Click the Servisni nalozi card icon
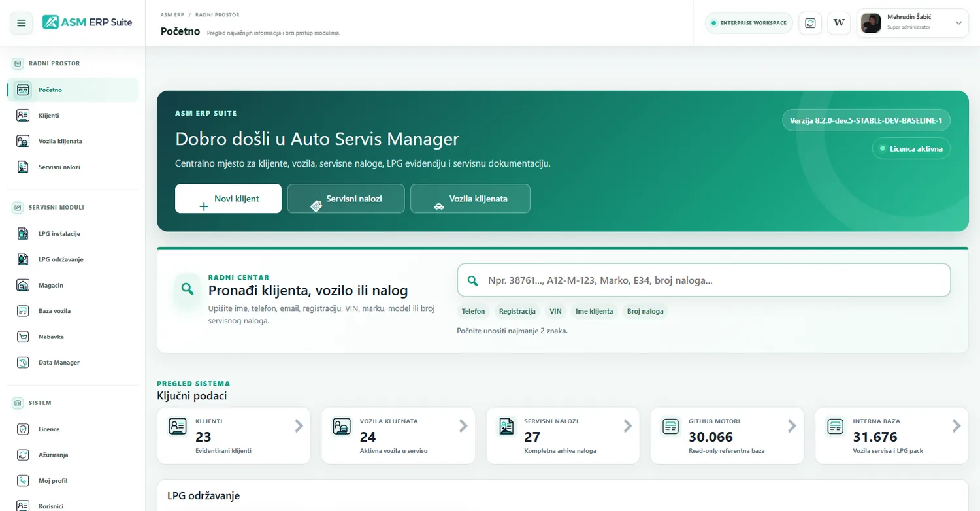Viewport: 980px width, 511px height. coord(506,427)
